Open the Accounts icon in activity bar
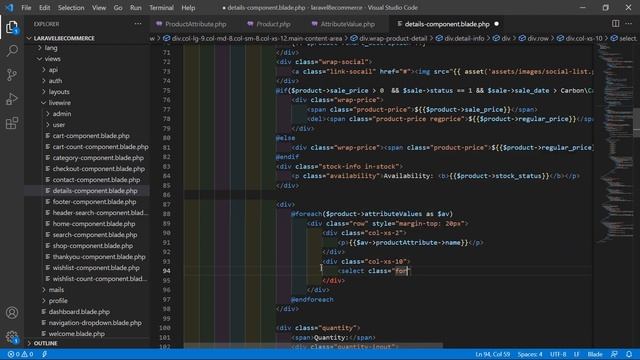Viewport: 640px width, 360px height. tap(12, 313)
